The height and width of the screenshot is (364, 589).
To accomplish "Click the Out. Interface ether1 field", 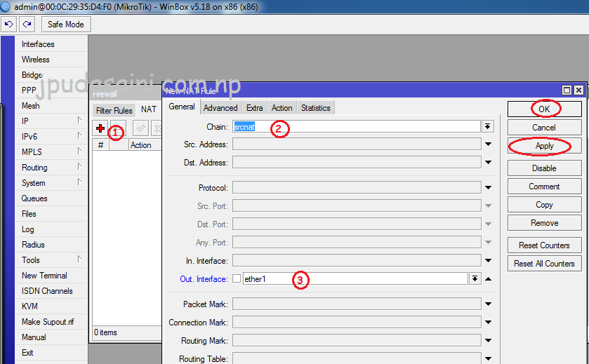I will 355,278.
